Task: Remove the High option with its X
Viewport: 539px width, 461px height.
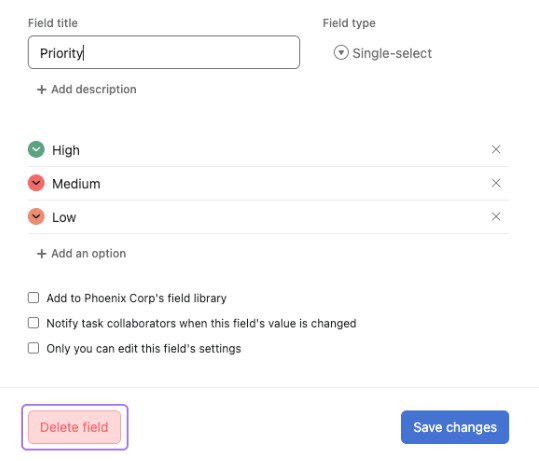Action: tap(496, 150)
